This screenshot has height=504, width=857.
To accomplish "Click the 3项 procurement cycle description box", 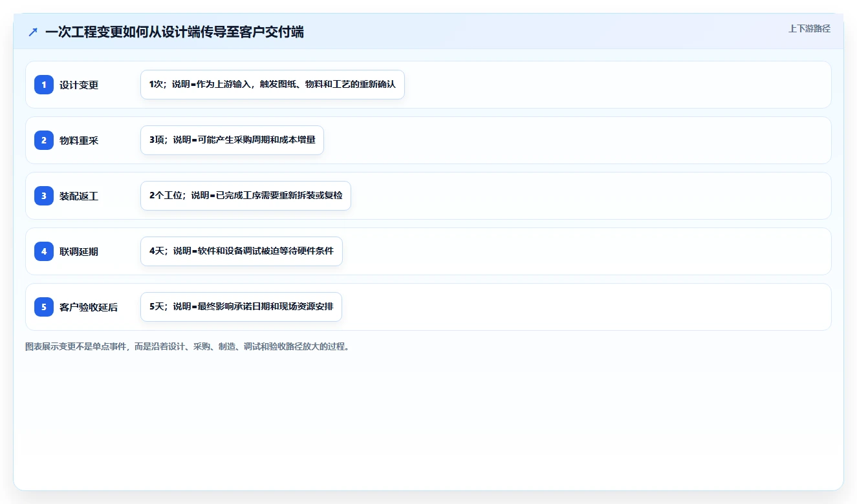I will (x=232, y=140).
